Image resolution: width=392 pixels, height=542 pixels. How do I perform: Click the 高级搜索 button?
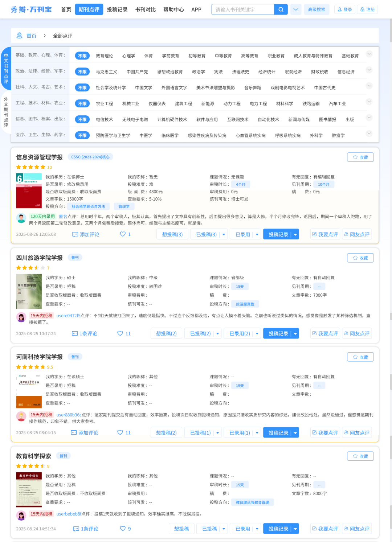[x=317, y=9]
